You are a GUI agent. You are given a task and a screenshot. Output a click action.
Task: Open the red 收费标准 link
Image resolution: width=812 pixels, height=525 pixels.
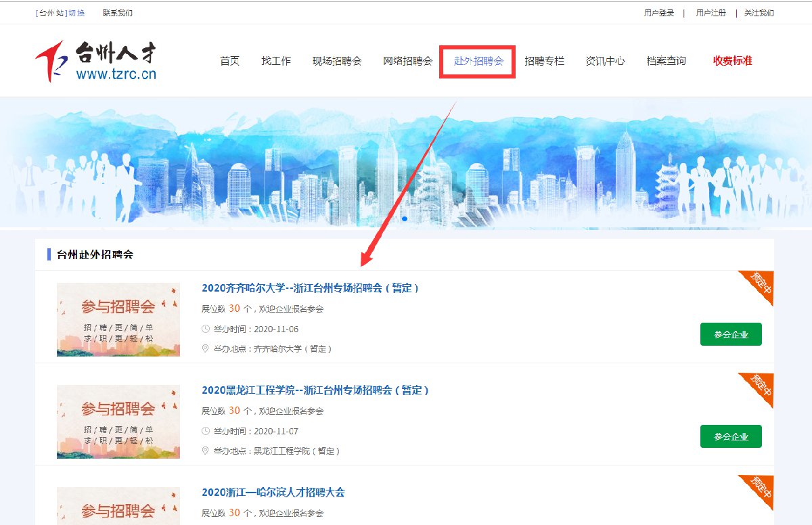[732, 61]
